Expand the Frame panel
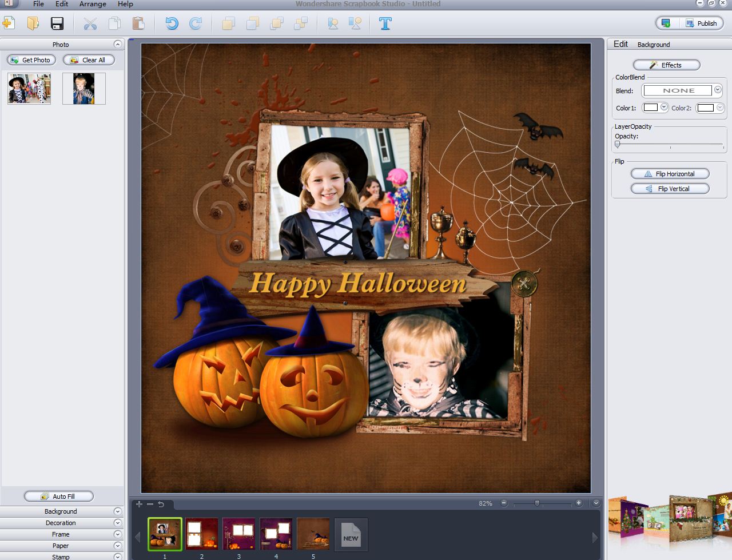This screenshot has width=732, height=560. (x=117, y=534)
